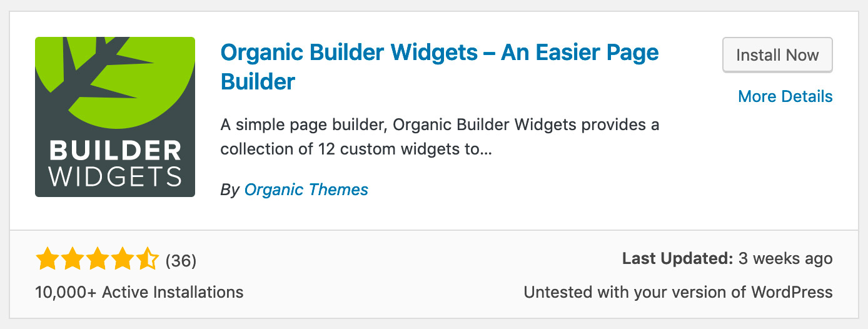
Task: Click the first gold rating star
Action: pos(47,260)
